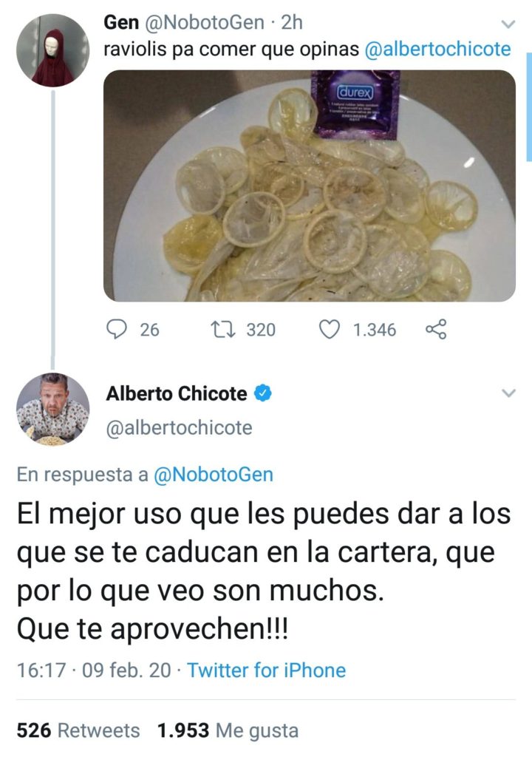Expand options chevron on Gen's tweet

coord(508,24)
